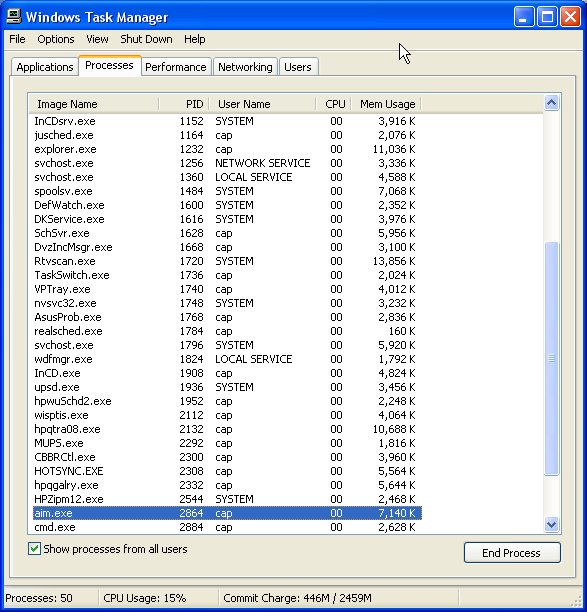This screenshot has width=587, height=612.
Task: Select the spoolsv.exe process
Action: click(227, 191)
